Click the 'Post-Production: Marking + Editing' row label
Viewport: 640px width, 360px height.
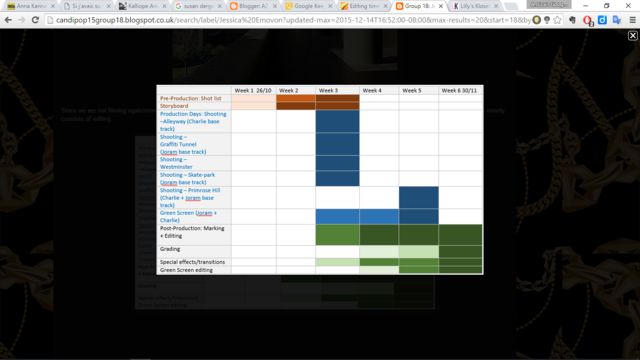192,232
